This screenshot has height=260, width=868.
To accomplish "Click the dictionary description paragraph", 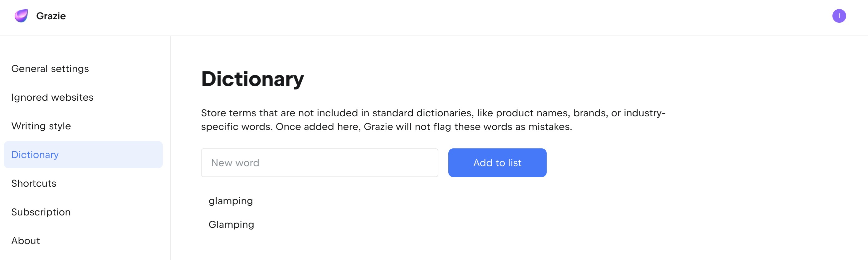I will [x=433, y=120].
